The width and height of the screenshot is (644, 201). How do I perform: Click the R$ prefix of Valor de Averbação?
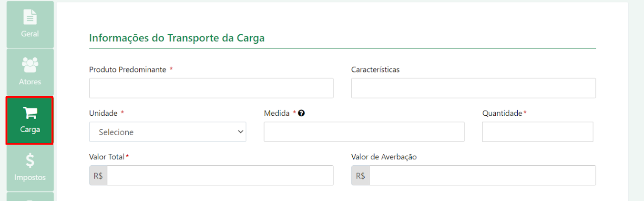point(360,175)
